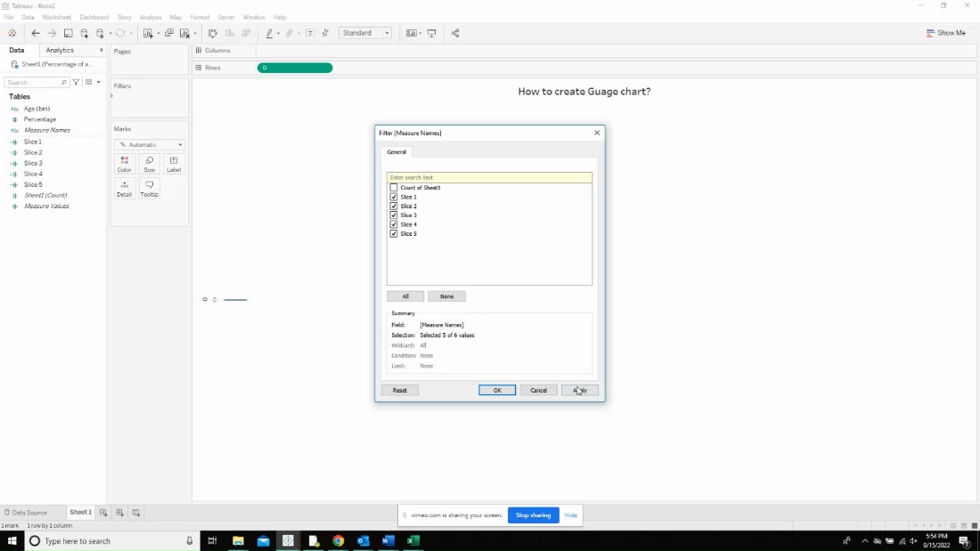Click the Share workbook icon
Viewport: 980px width, 551px height.
[x=455, y=33]
